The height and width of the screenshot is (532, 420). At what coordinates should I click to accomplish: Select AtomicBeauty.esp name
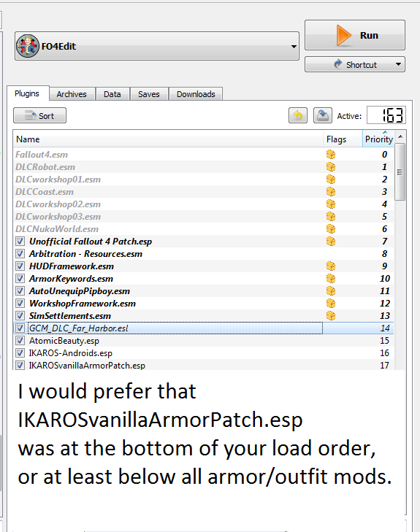[64, 341]
